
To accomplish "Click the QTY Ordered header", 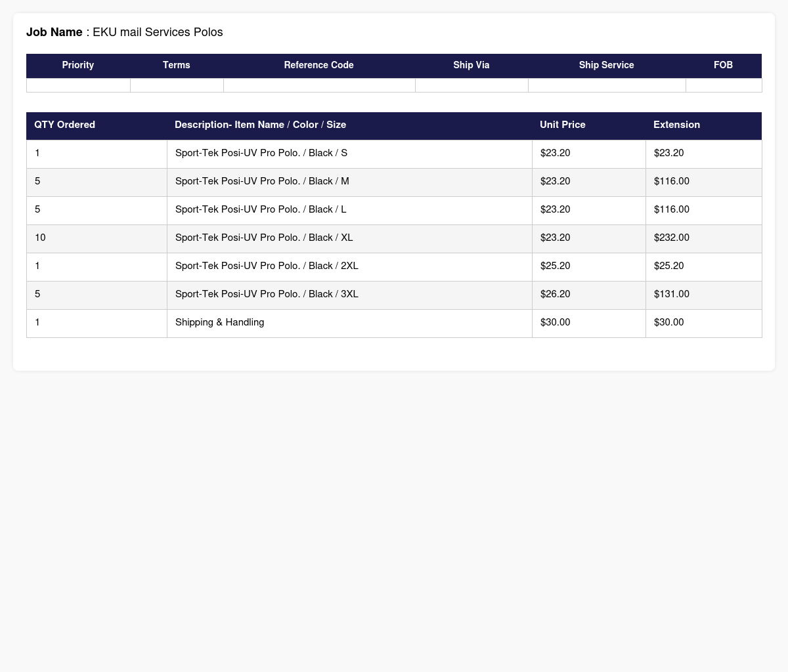I will pyautogui.click(x=97, y=125).
